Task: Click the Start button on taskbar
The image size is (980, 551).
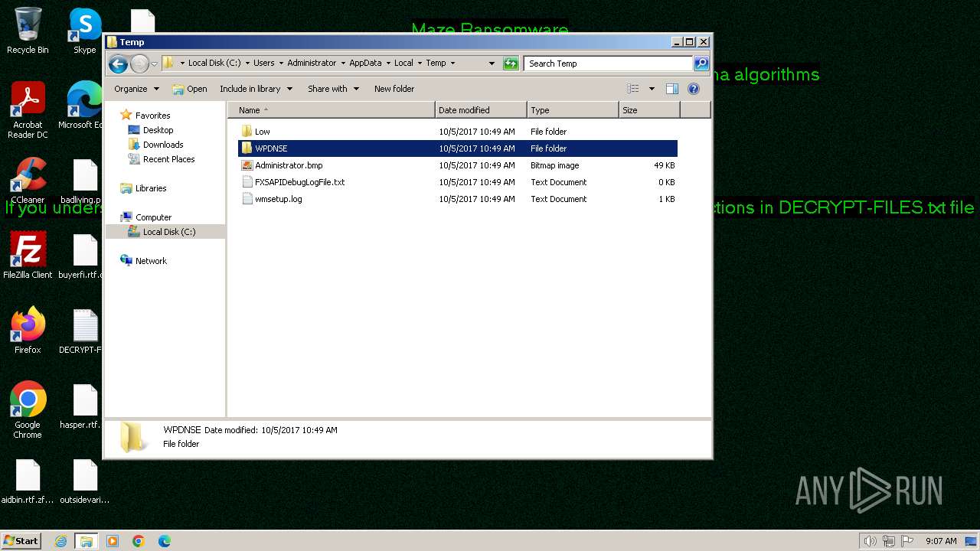Action: click(x=21, y=541)
